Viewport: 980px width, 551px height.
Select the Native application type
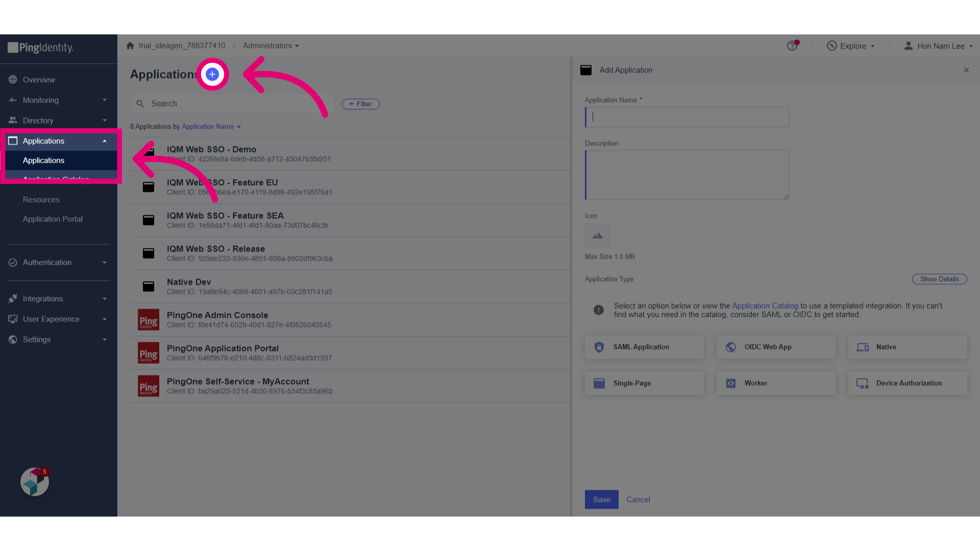(x=908, y=347)
